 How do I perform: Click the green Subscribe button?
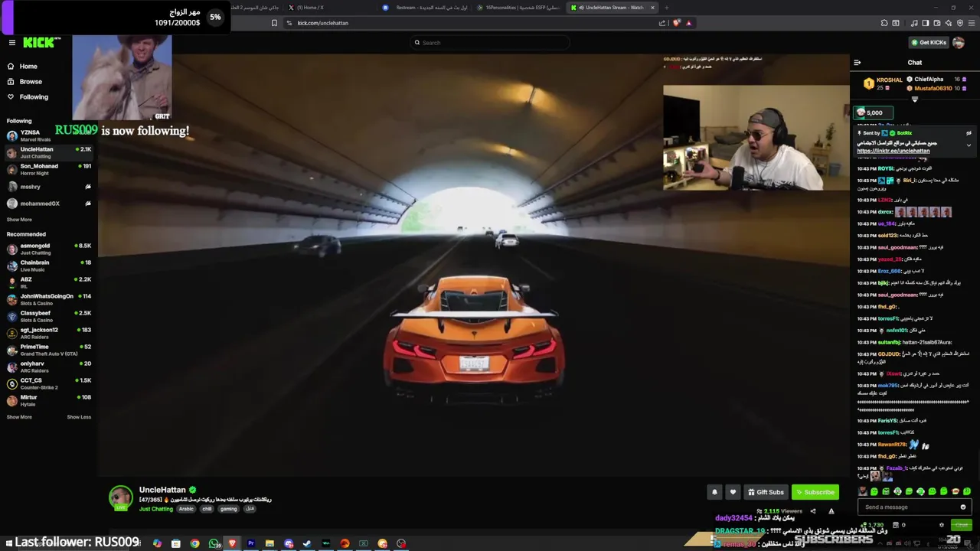[815, 492]
